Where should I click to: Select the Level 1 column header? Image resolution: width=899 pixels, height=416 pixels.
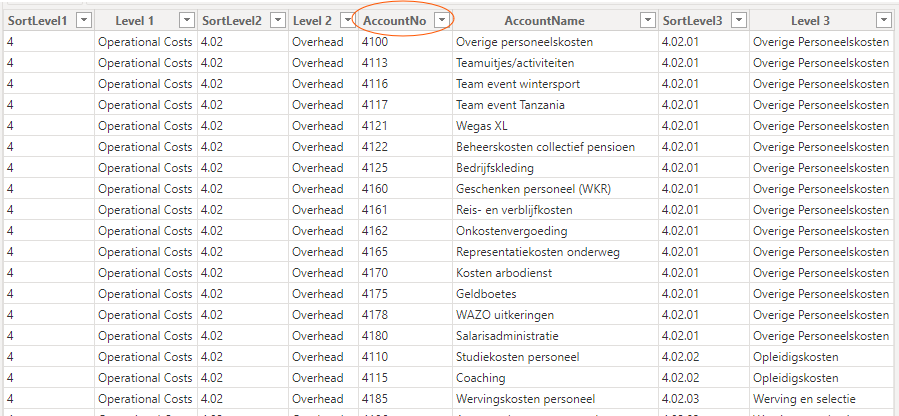click(146, 21)
